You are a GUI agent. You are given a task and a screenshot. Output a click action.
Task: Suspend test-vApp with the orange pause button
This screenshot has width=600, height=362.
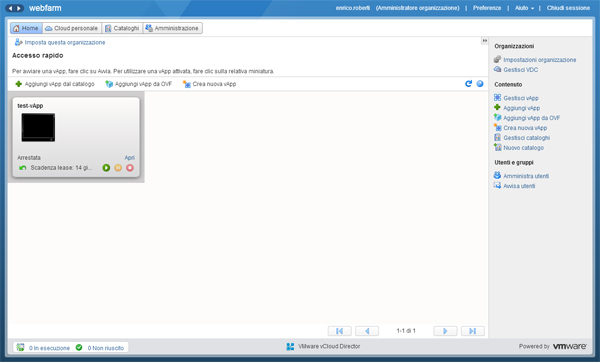point(118,168)
